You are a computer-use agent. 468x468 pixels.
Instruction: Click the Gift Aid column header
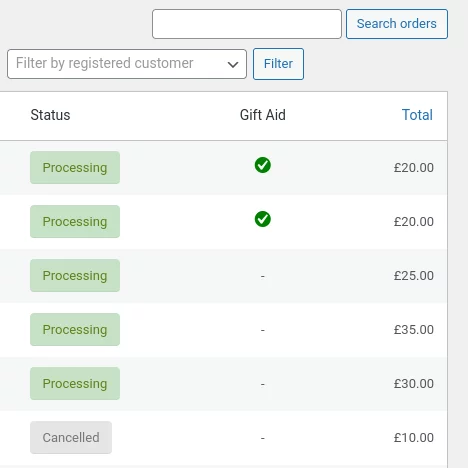[x=263, y=115]
